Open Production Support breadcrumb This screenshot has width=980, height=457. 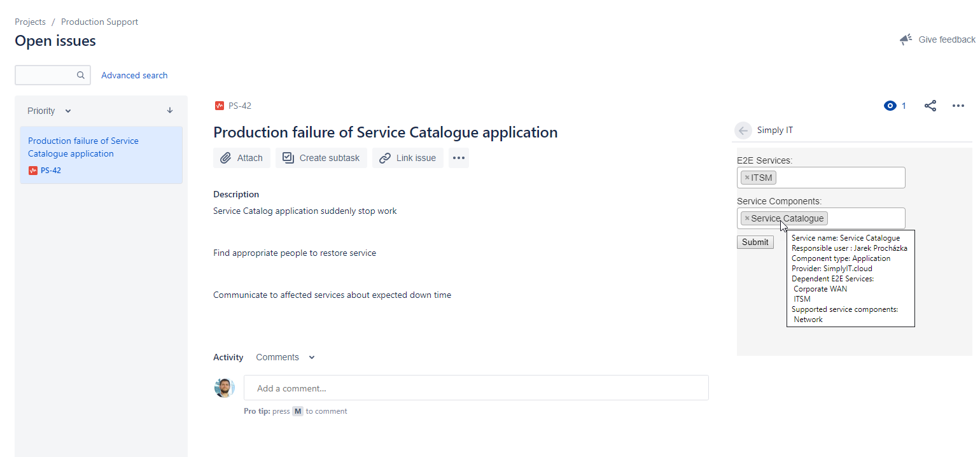point(99,22)
